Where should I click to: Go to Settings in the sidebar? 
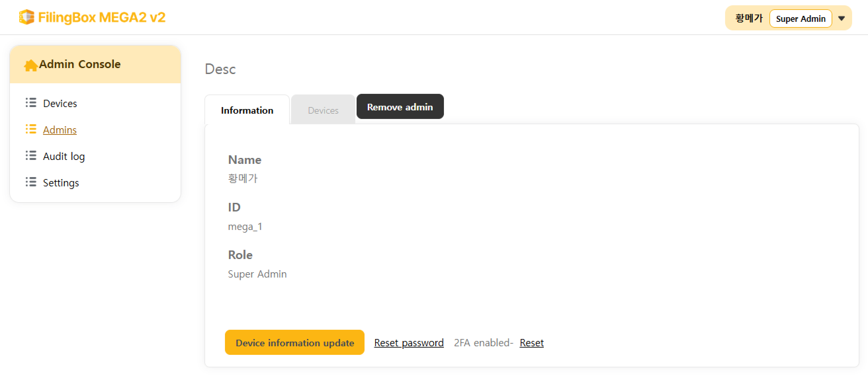(61, 183)
